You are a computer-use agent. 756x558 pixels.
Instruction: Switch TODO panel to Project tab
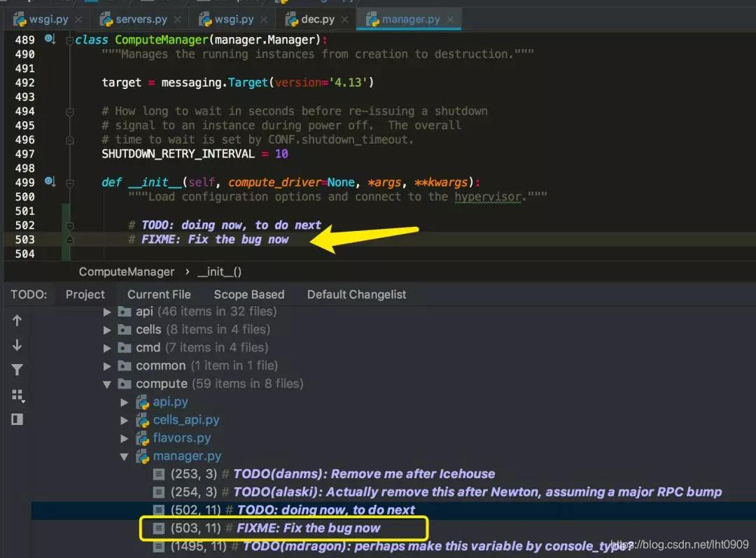85,294
